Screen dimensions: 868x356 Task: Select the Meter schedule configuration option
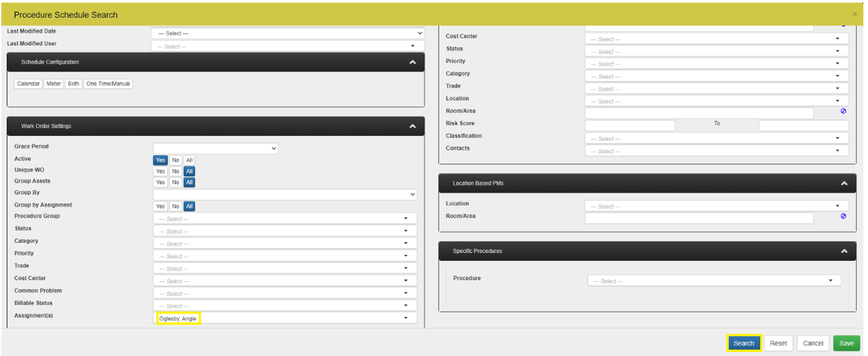coord(54,84)
